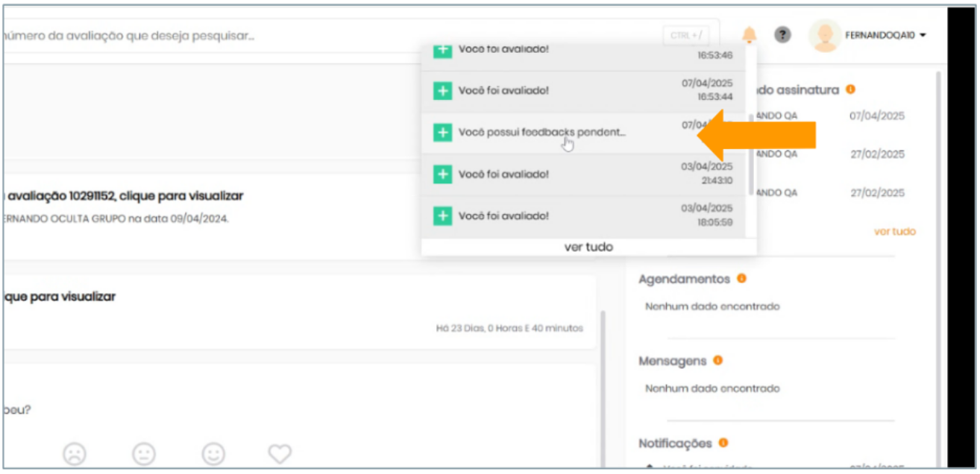Screen dimensions: 980x474
Task: Click the user profile avatar
Action: coord(825,35)
